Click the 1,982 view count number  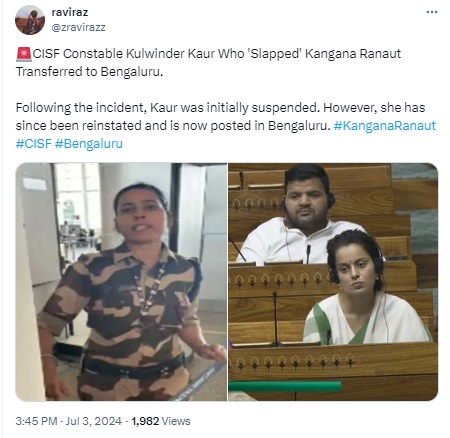tap(145, 421)
